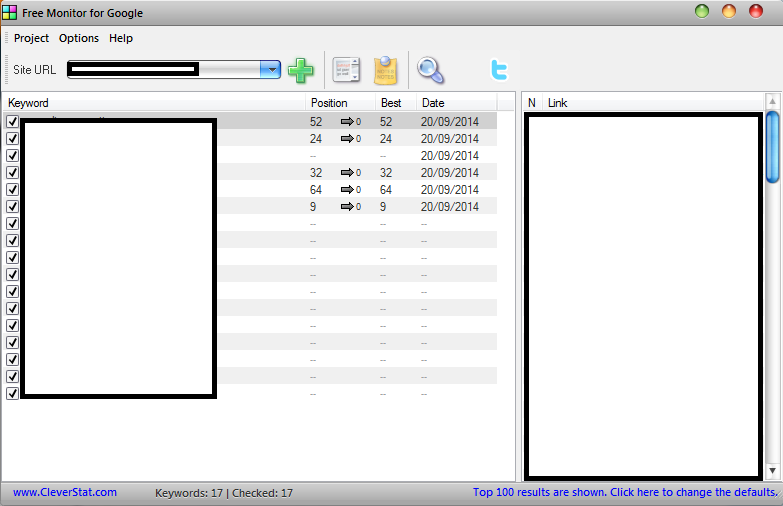Close window with the red round button
Screen dimensions: 783x506
point(756,11)
